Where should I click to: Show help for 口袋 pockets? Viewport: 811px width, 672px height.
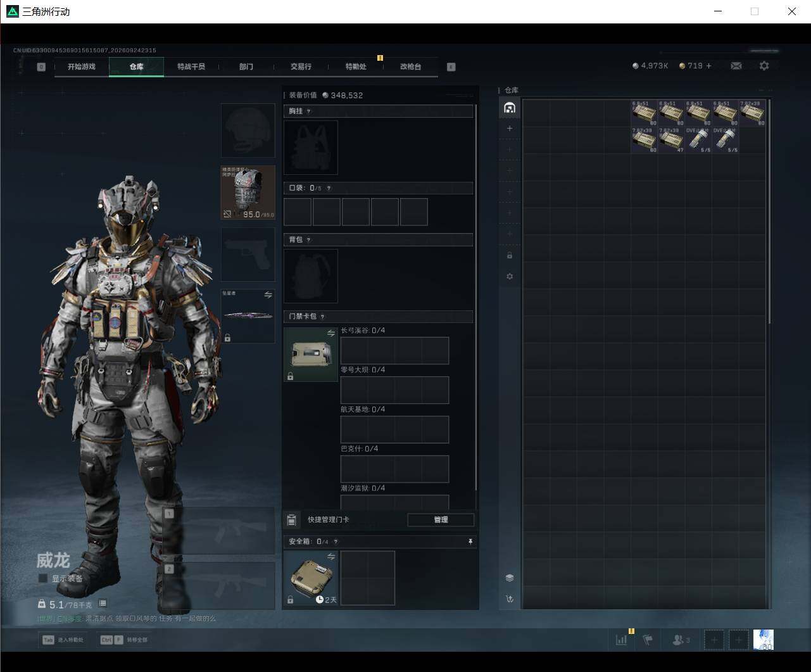point(328,188)
